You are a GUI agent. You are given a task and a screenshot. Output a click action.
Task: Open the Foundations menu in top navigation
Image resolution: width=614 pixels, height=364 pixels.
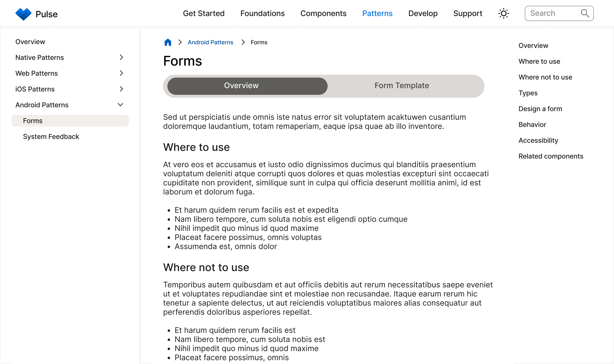tap(262, 13)
